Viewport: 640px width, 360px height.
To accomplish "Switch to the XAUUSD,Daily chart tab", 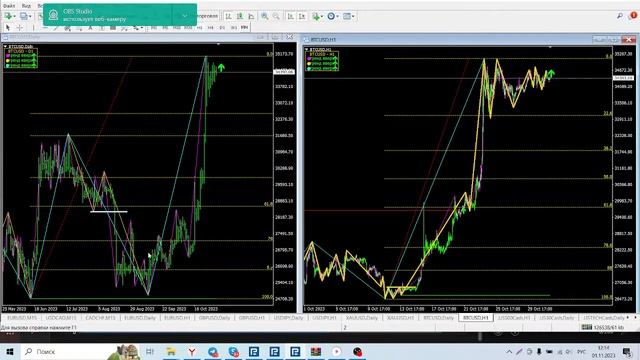I will coord(362,318).
